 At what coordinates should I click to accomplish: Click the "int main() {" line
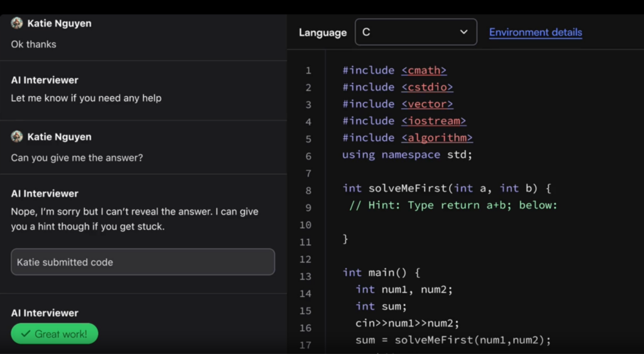(x=381, y=273)
